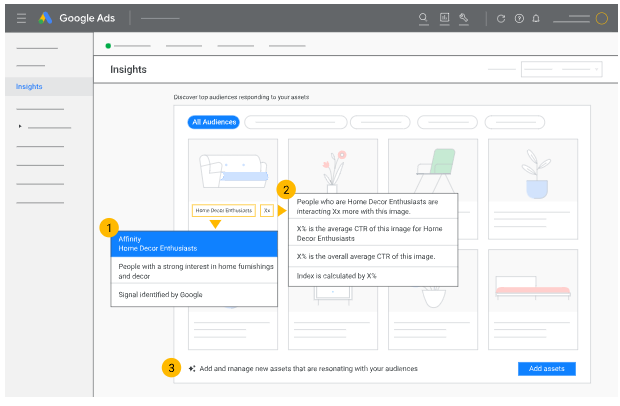The height and width of the screenshot is (406, 620).
Task: Select Insights in the left sidebar
Action: tap(29, 87)
